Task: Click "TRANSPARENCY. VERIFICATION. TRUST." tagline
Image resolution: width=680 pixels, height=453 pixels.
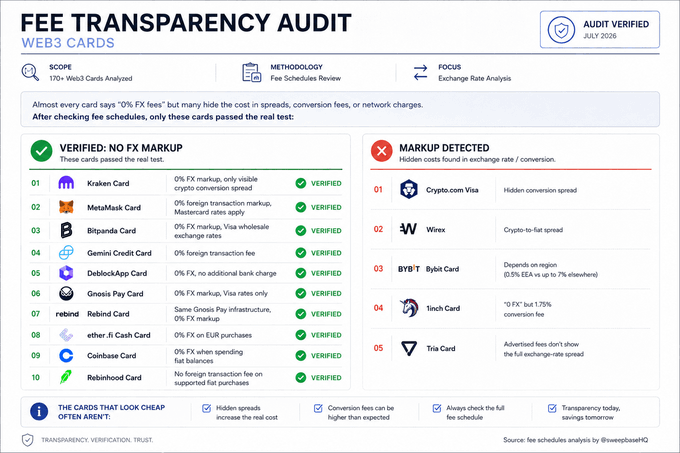Action: 97,440
